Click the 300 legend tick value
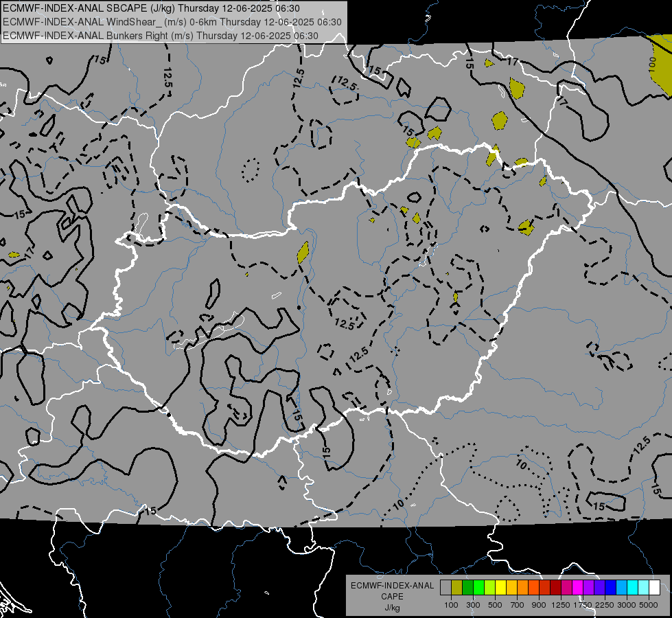This screenshot has width=672, height=618. (473, 605)
